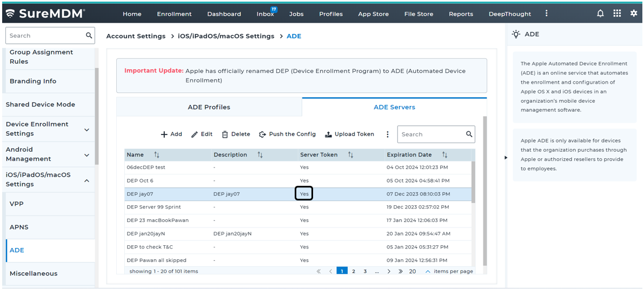
Task: Go to page 2 of servers
Action: (x=354, y=271)
